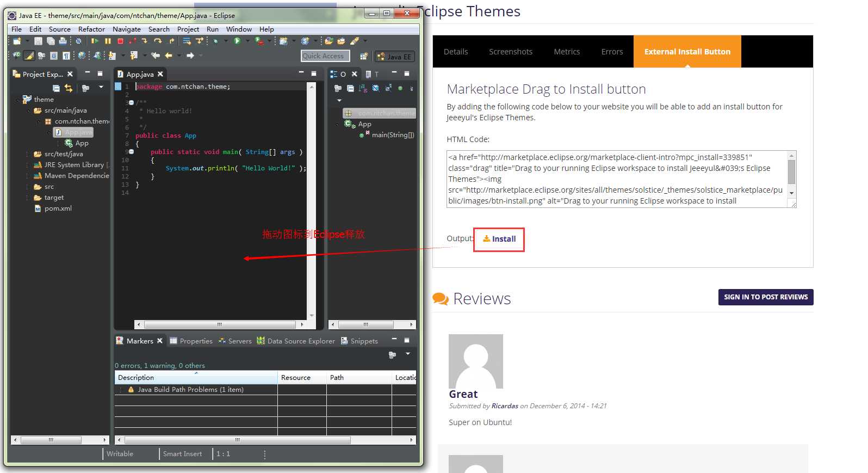This screenshot has width=868, height=473.
Task: Click the Back navigation arrow
Action: point(169,56)
